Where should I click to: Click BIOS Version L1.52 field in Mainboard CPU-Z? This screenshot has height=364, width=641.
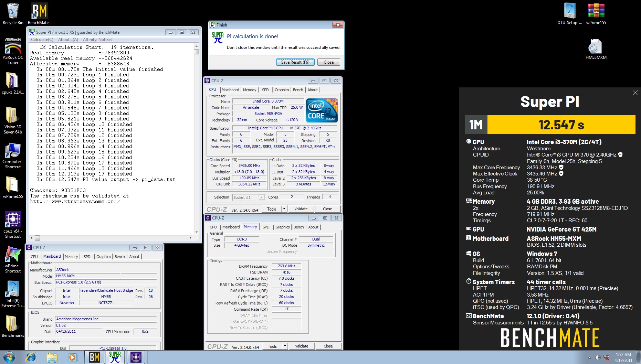coord(106,325)
